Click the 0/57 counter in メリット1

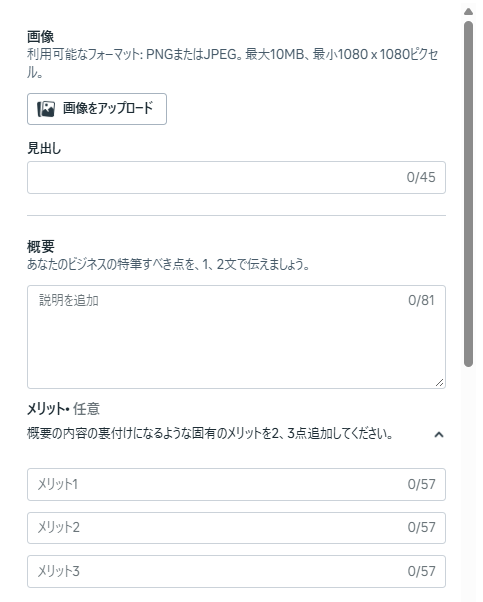click(421, 484)
